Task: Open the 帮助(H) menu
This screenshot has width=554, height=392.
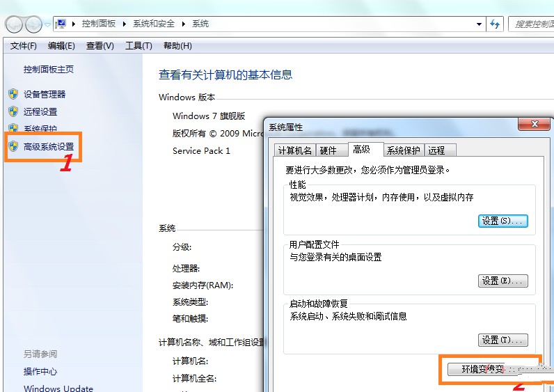Action: [x=177, y=46]
